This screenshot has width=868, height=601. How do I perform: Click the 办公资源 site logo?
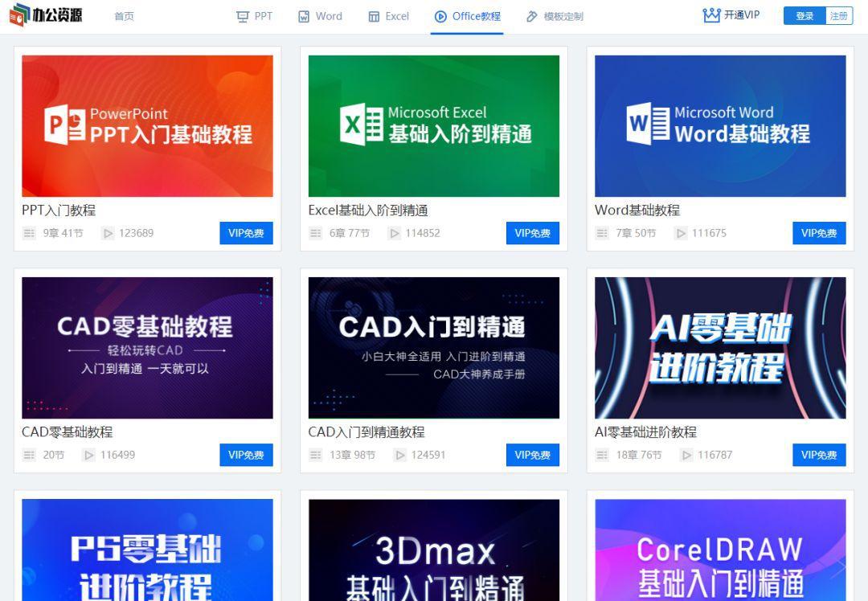coord(46,15)
